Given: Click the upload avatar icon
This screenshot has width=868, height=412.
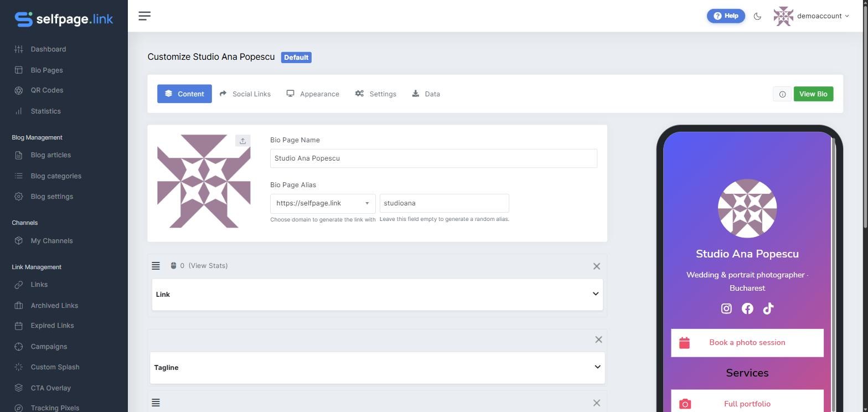Looking at the screenshot, I should pyautogui.click(x=242, y=141).
